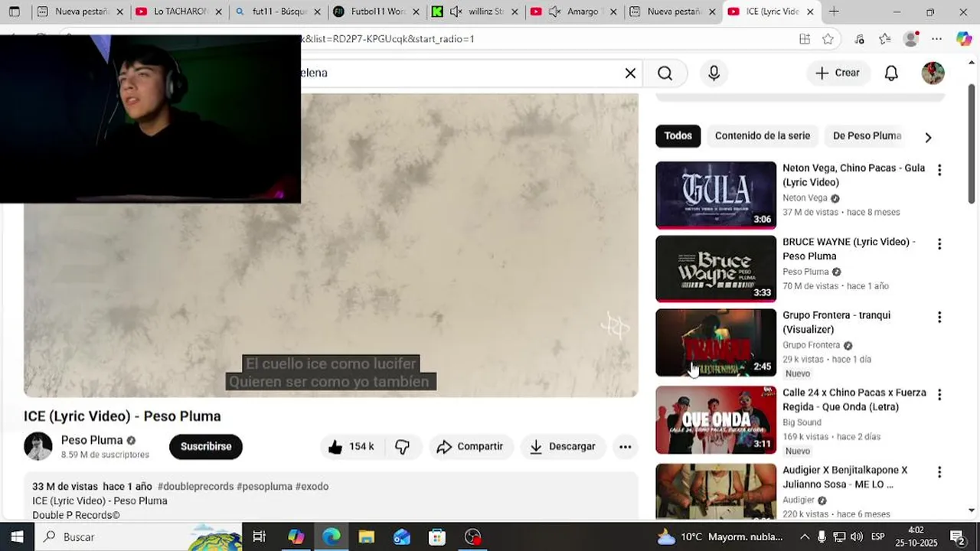
Task: Open options for Calle 24 Que Onda video
Action: coord(939,395)
